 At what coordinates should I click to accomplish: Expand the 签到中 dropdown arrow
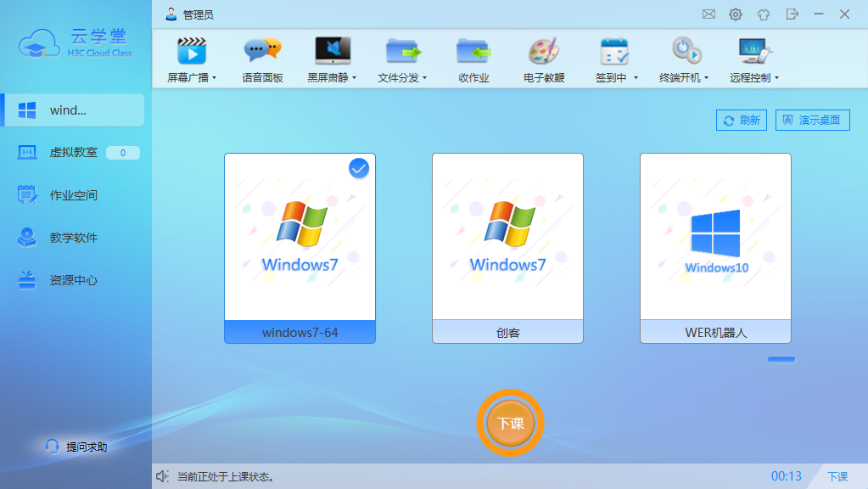[x=636, y=78]
